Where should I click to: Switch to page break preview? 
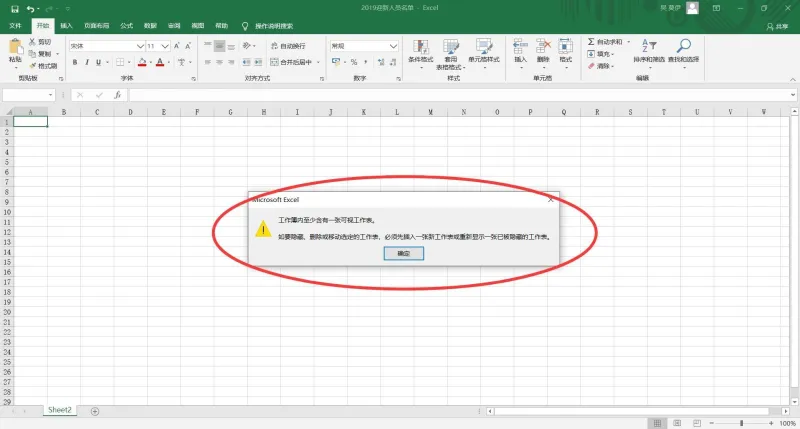[697, 423]
